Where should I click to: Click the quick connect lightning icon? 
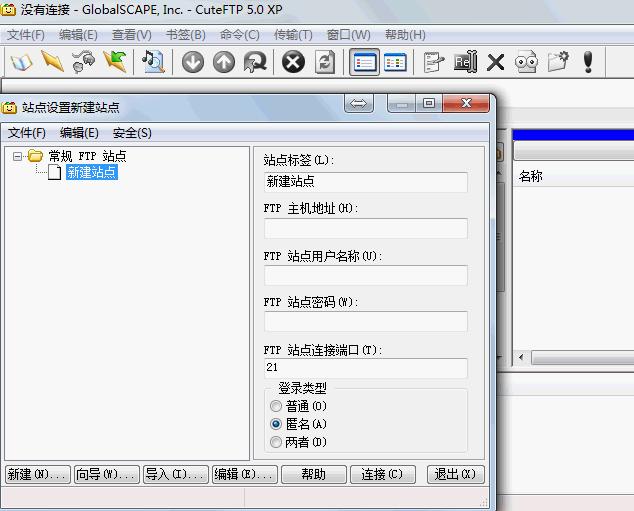point(52,62)
